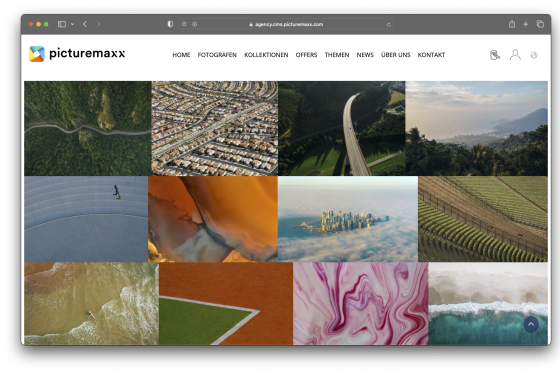
Task: Open the green and orange court photo
Action: (226, 304)
